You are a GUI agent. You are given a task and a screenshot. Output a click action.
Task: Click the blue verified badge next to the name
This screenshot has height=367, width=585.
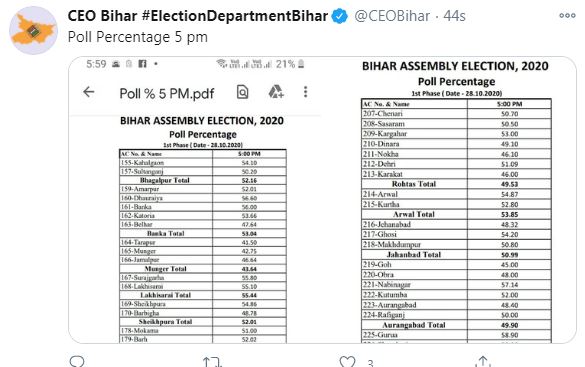[x=340, y=16]
